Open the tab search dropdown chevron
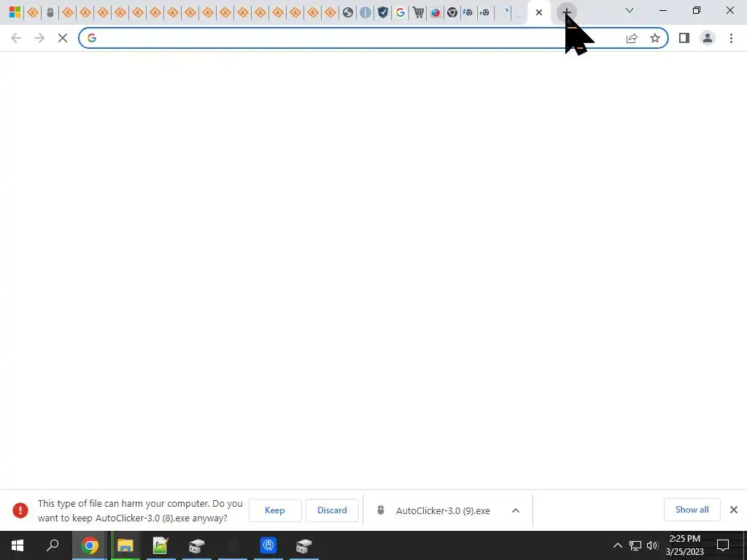The width and height of the screenshot is (747, 560). click(x=630, y=10)
